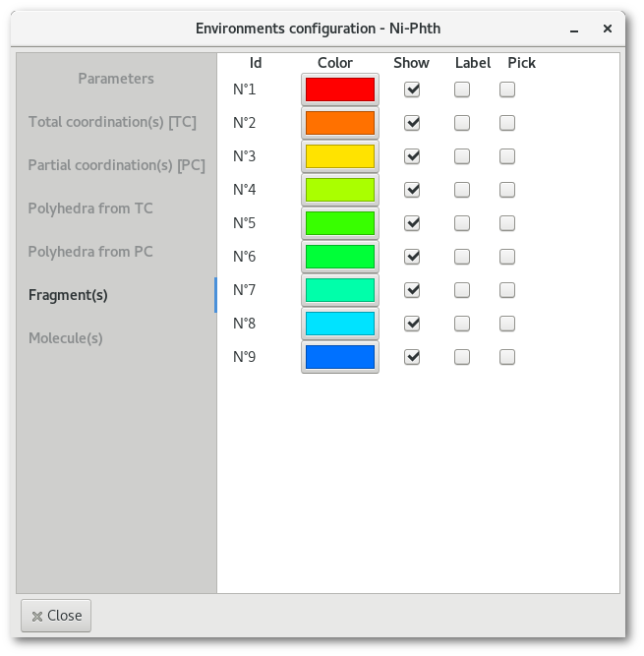Go to Polyhedra from PC section
The height and width of the screenshot is (656, 644).
(90, 252)
